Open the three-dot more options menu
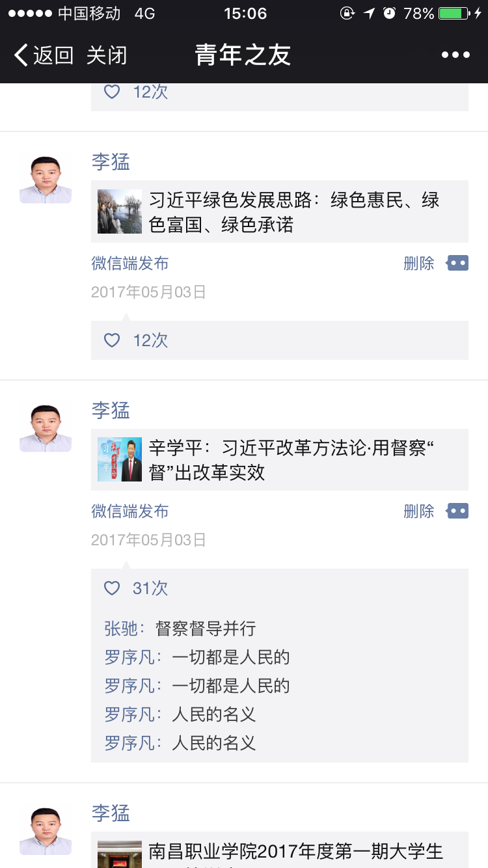This screenshot has width=488, height=868. tap(455, 55)
